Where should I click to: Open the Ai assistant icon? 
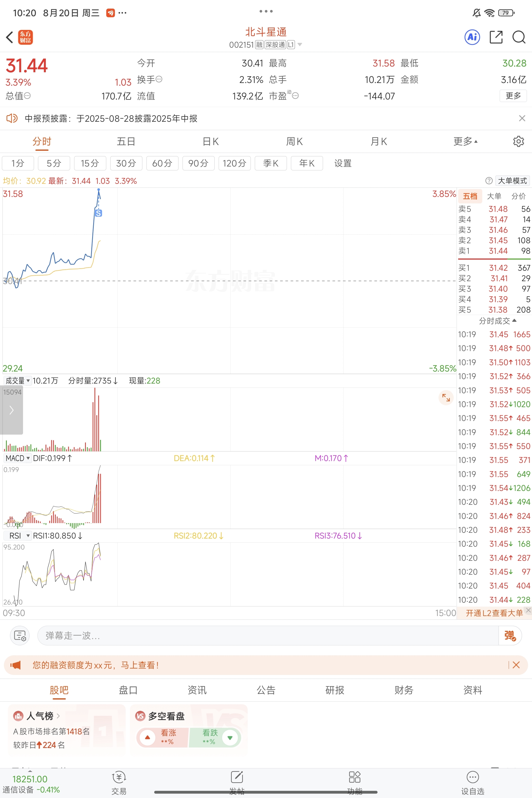coord(472,37)
